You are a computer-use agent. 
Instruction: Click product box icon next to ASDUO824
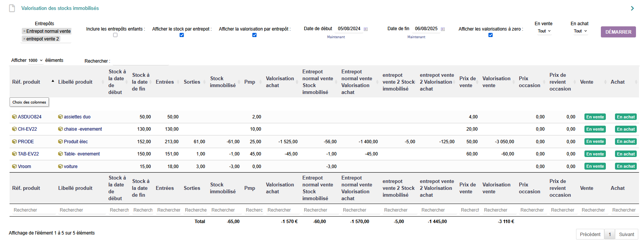coord(15,117)
